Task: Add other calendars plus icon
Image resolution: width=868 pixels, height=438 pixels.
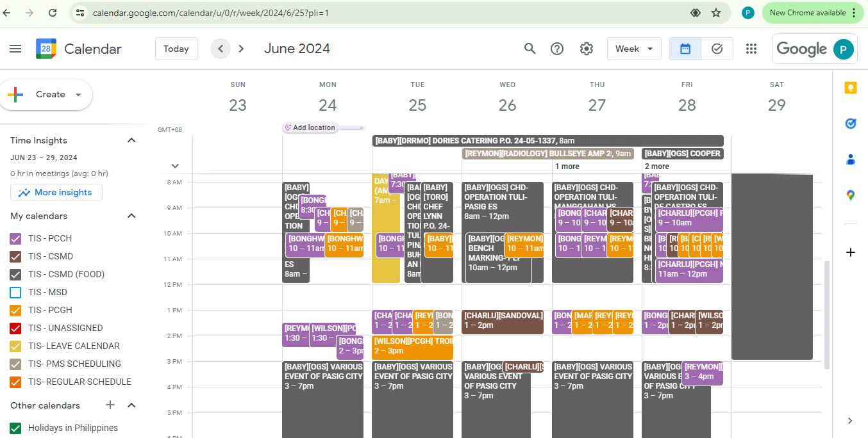Action: tap(110, 405)
